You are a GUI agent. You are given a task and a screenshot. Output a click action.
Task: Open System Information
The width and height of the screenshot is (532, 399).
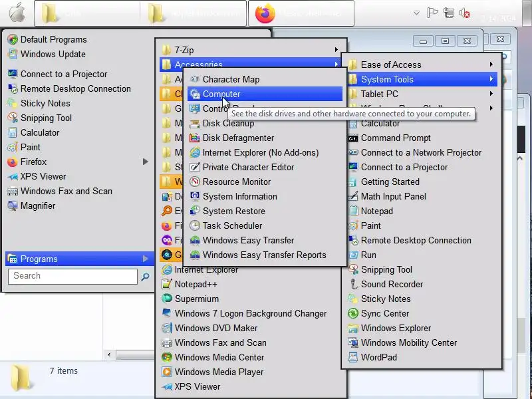(x=265, y=196)
